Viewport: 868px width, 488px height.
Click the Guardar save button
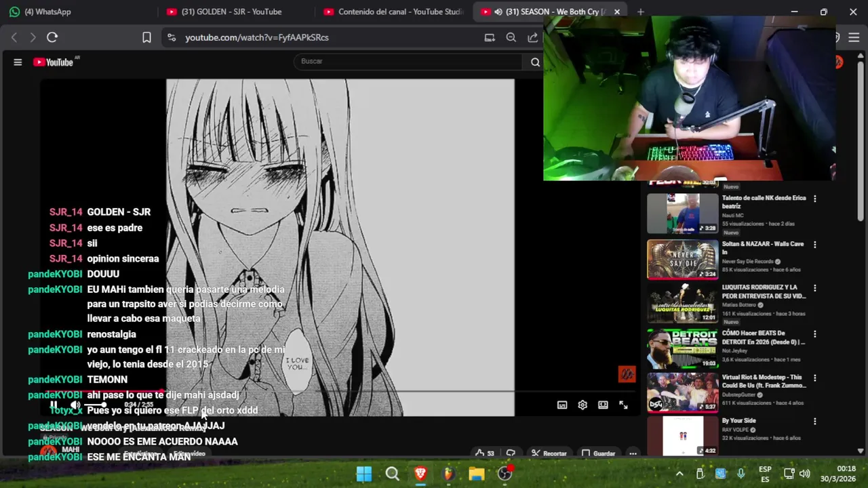(x=598, y=453)
